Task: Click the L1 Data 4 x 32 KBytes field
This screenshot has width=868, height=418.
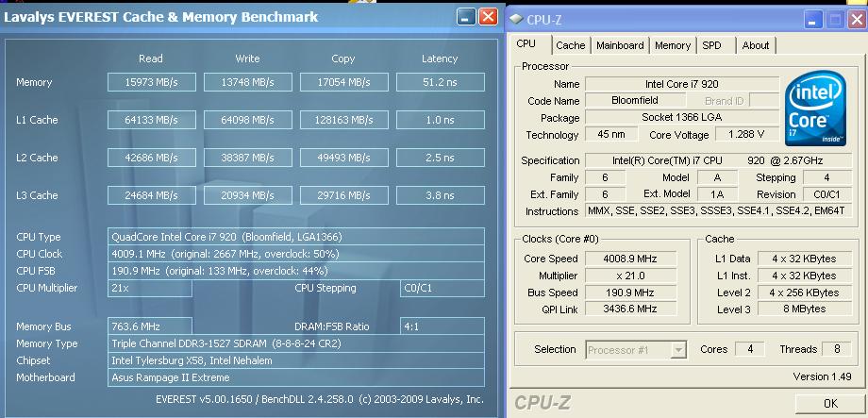Action: point(805,259)
